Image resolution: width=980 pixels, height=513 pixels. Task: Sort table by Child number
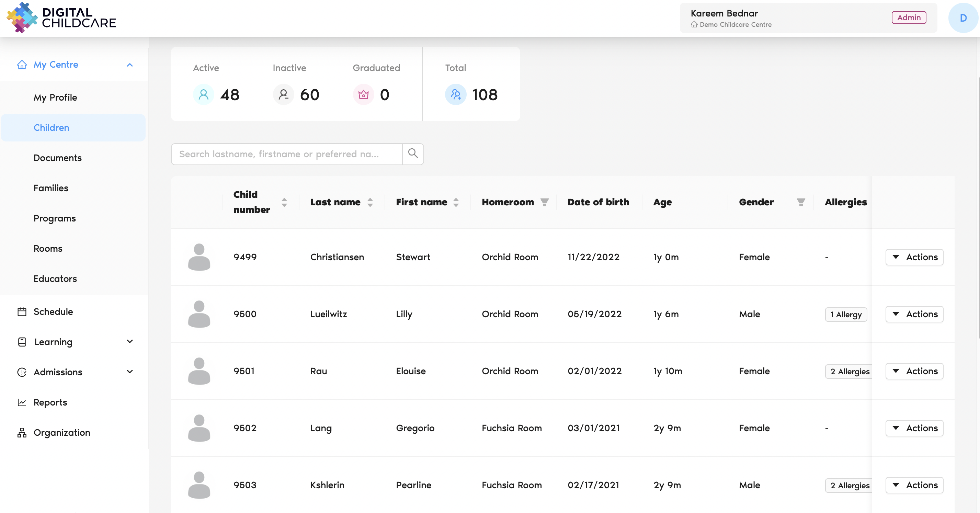(284, 202)
